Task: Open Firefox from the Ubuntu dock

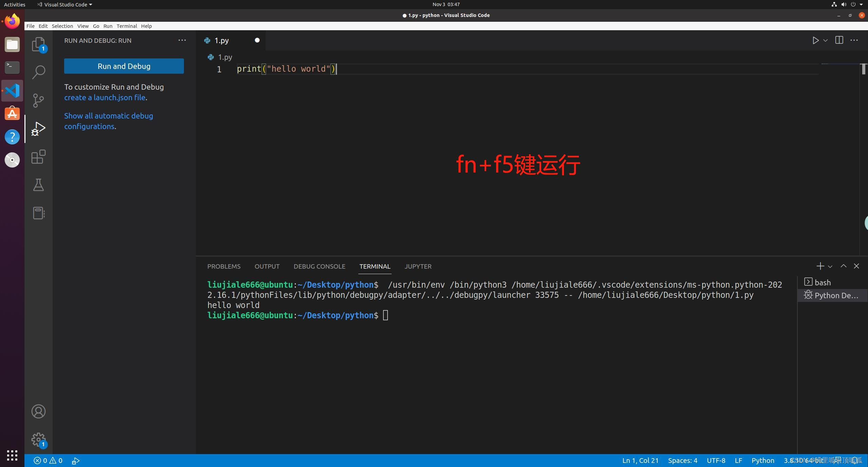Action: click(x=12, y=22)
